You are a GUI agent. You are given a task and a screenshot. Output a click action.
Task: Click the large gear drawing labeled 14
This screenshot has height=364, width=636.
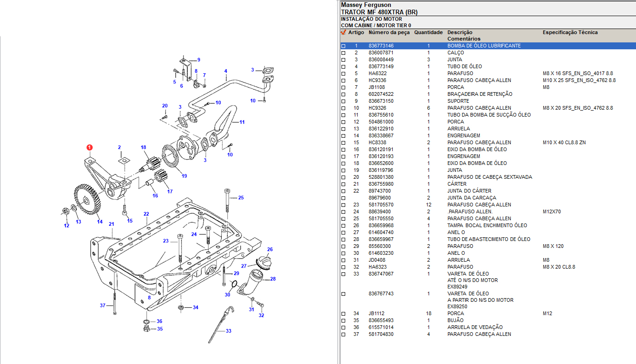click(86, 199)
